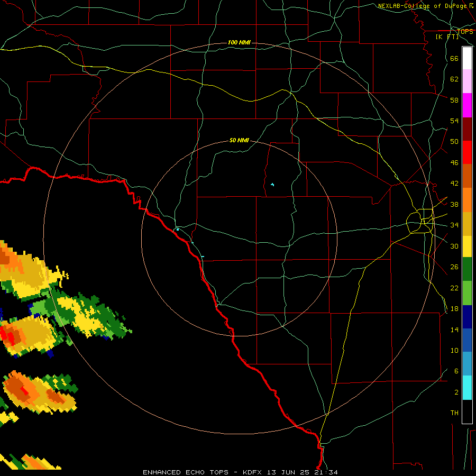
Task: Select the dark maroon swatch between 54 and 50
Action: pos(467,129)
